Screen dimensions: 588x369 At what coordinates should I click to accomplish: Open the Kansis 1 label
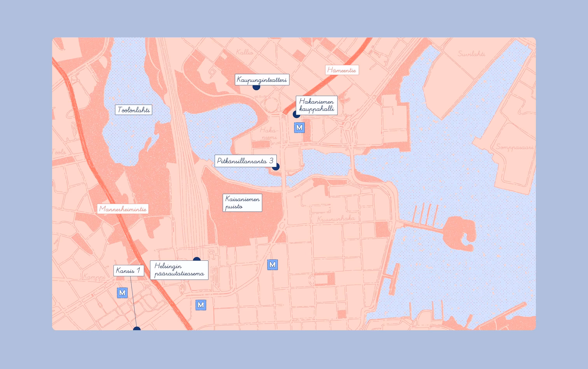click(x=129, y=271)
